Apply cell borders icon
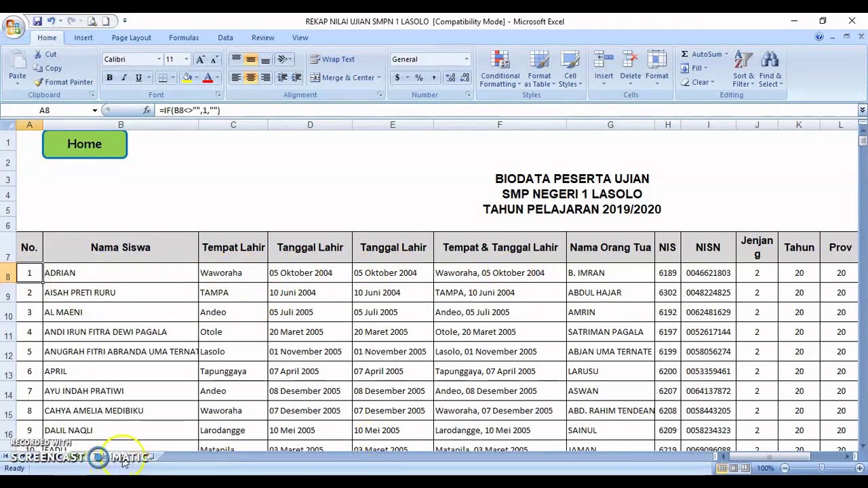The image size is (868, 488). [x=163, y=78]
